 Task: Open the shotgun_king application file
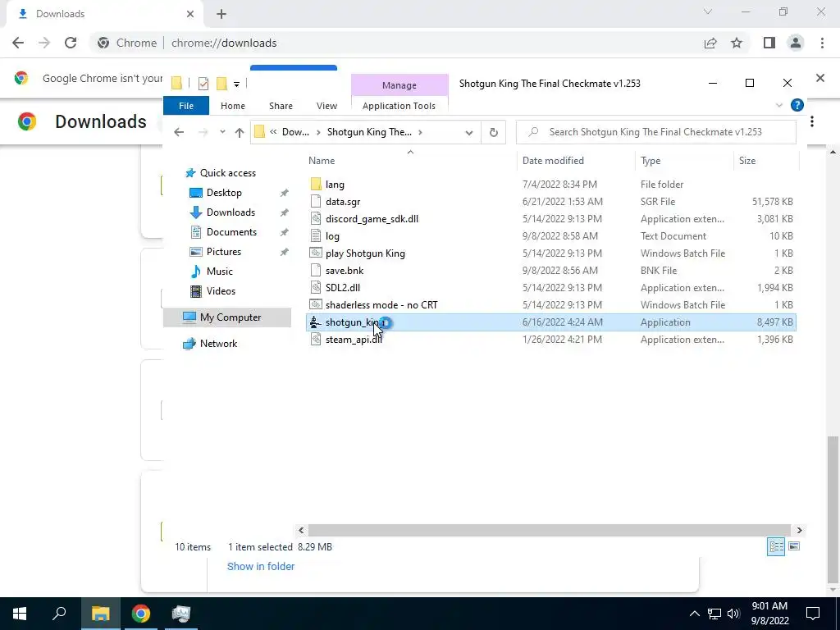(550, 322)
